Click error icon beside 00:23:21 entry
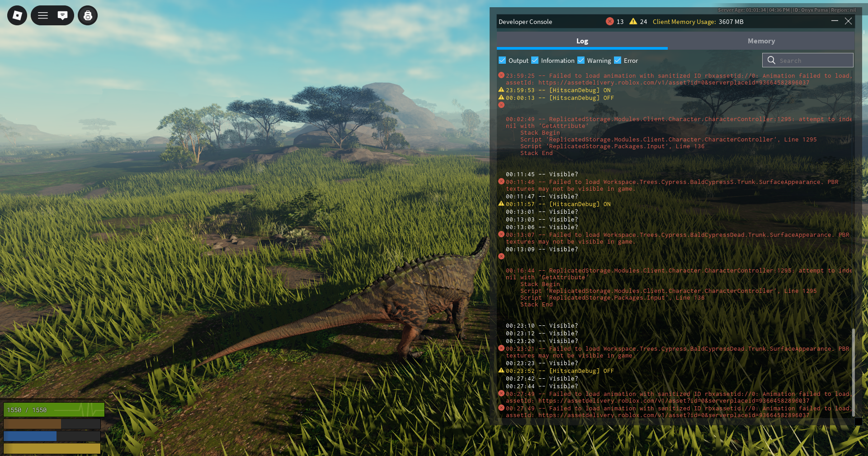 click(501, 348)
